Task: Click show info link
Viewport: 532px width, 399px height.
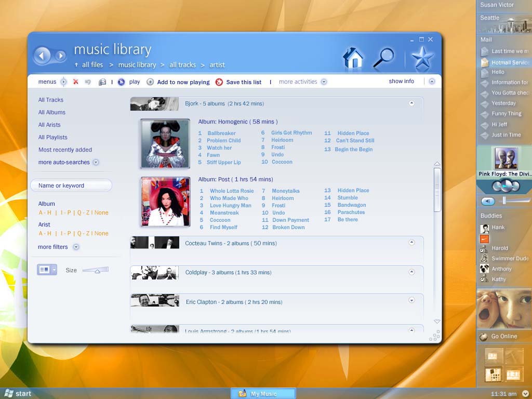Action: (x=402, y=82)
